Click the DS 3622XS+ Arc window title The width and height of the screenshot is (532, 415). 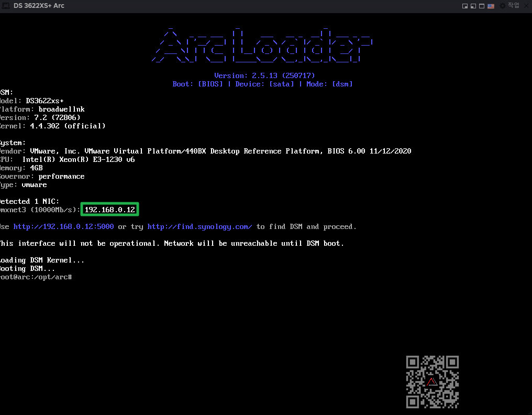click(x=39, y=6)
